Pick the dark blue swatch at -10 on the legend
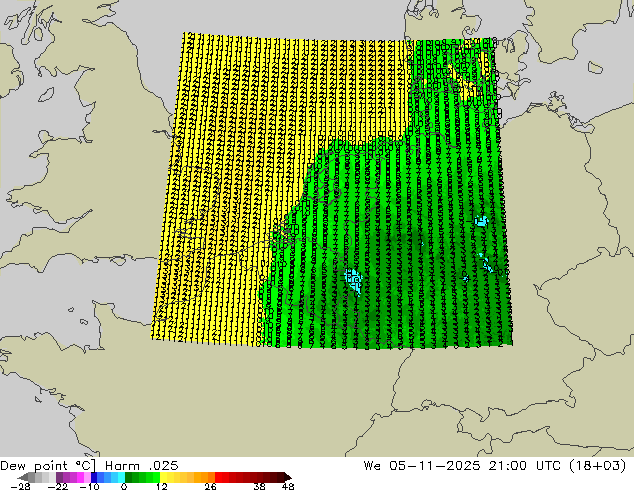 point(94,477)
